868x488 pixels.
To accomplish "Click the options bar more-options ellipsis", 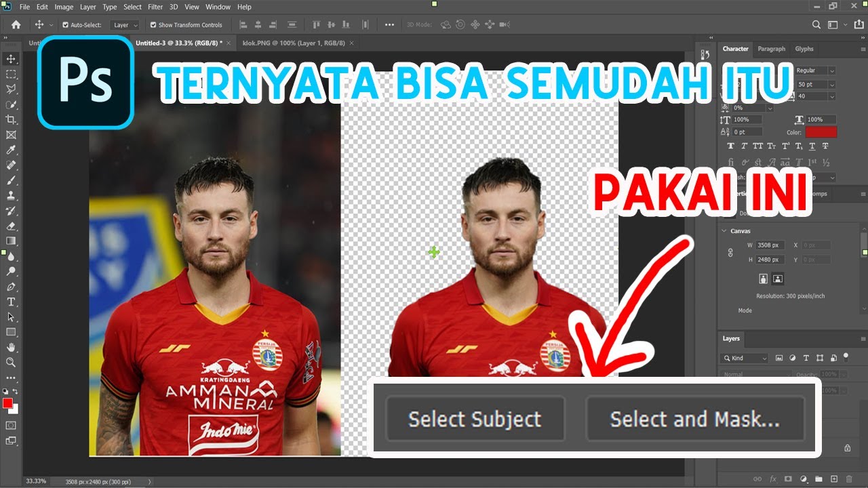I will [x=389, y=24].
